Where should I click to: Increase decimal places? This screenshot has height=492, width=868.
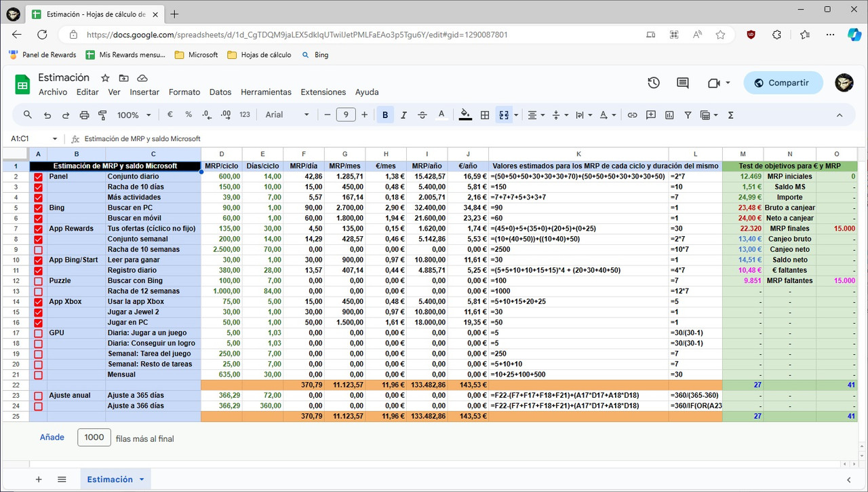point(226,115)
